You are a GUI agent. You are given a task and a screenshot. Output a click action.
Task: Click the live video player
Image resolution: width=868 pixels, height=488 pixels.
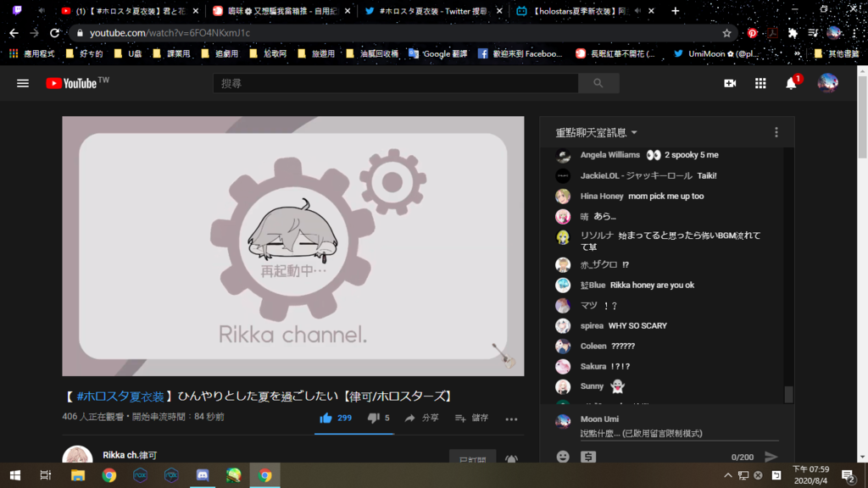point(292,247)
